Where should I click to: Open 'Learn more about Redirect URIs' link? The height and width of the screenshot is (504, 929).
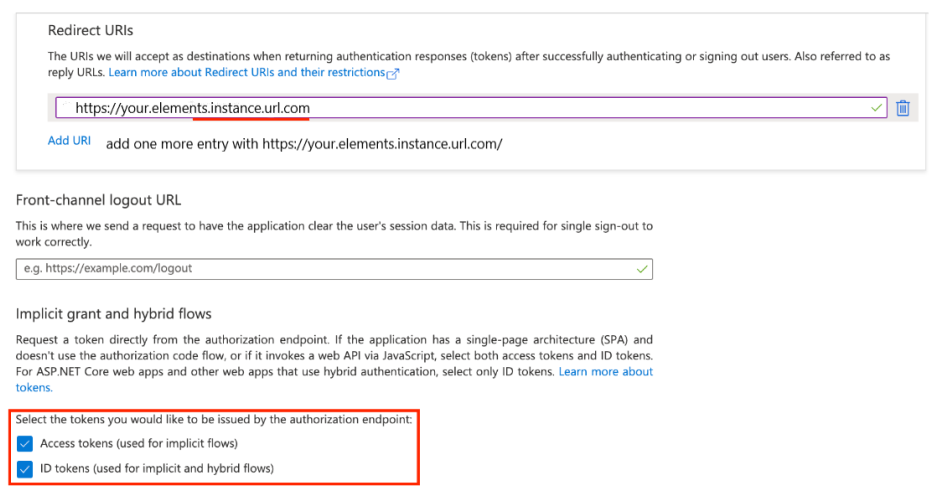pyautogui.click(x=247, y=73)
